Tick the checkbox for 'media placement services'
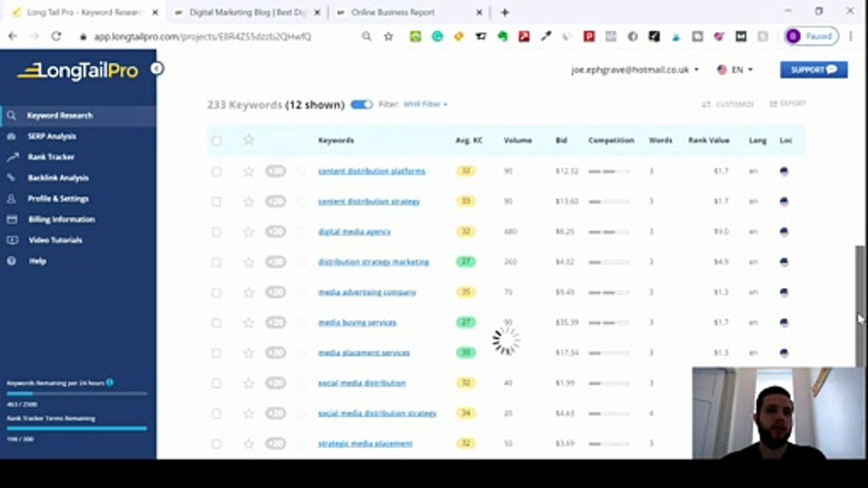868x488 pixels. 216,353
